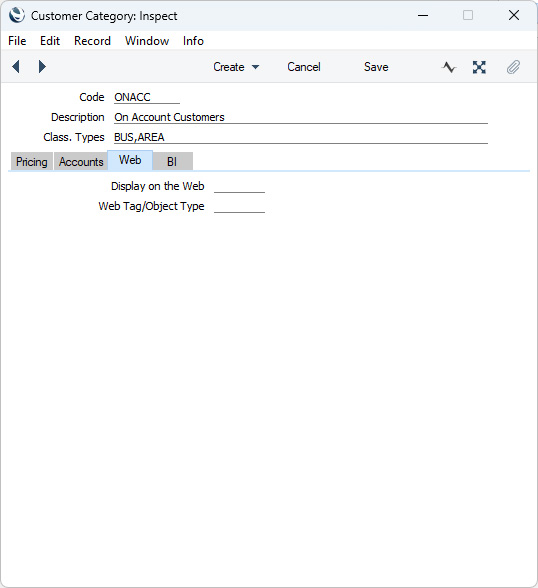
Task: Save the customer category record
Action: [376, 67]
